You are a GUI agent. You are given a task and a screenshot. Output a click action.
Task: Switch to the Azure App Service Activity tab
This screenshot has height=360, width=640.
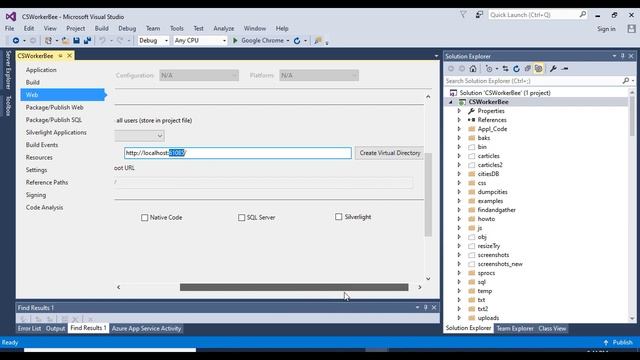click(146, 329)
